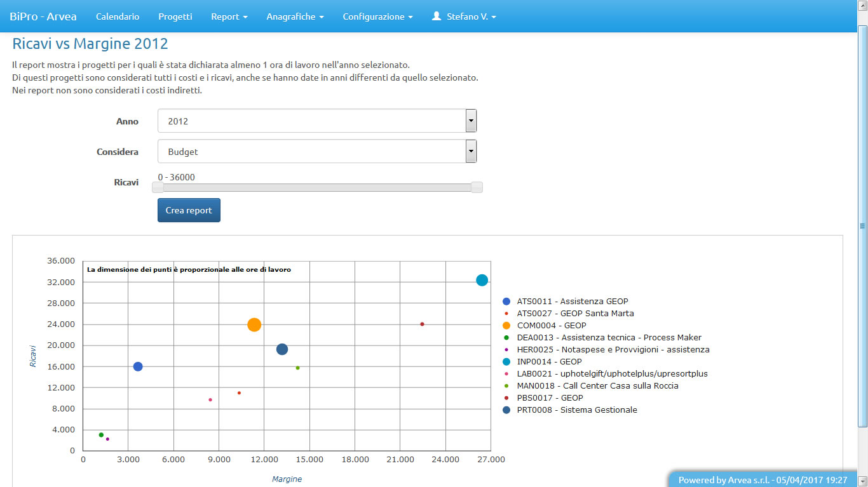This screenshot has height=487, width=868.
Task: Toggle MAN0018 - Call Center legend entry
Action: 597,386
